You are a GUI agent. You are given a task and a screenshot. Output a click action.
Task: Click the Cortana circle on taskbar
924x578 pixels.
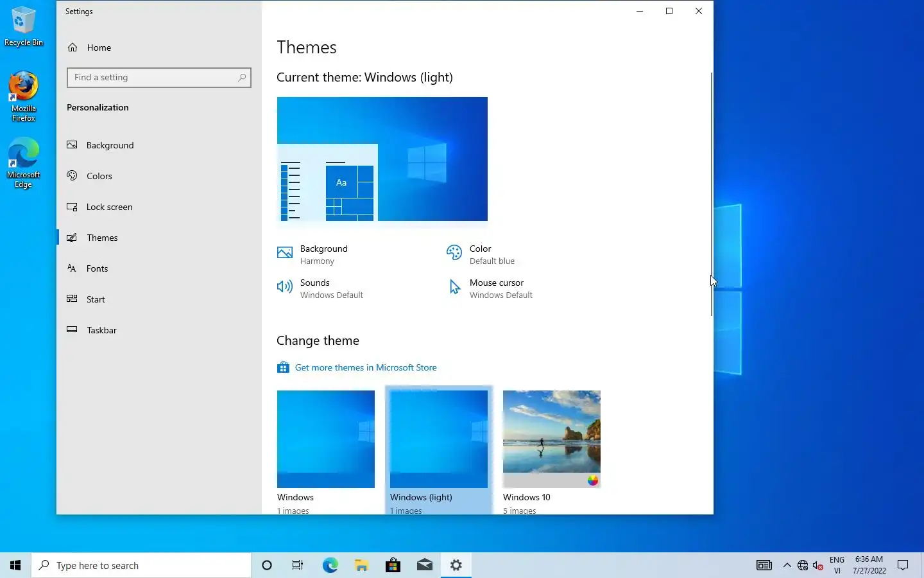pos(267,565)
